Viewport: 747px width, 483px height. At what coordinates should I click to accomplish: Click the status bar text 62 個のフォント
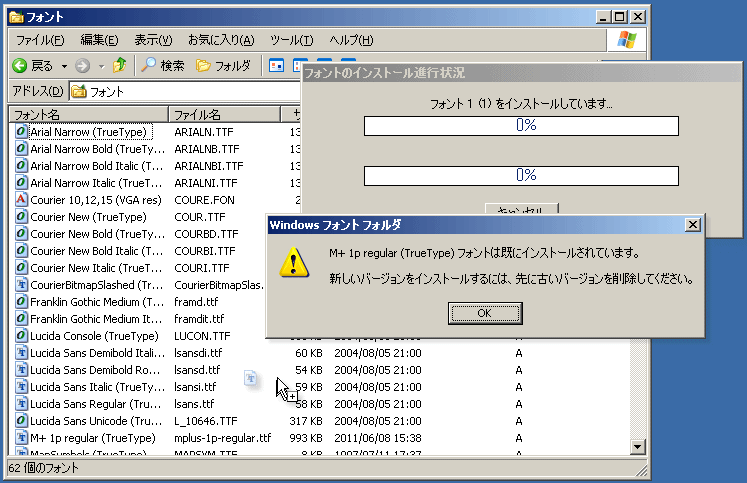(x=43, y=468)
